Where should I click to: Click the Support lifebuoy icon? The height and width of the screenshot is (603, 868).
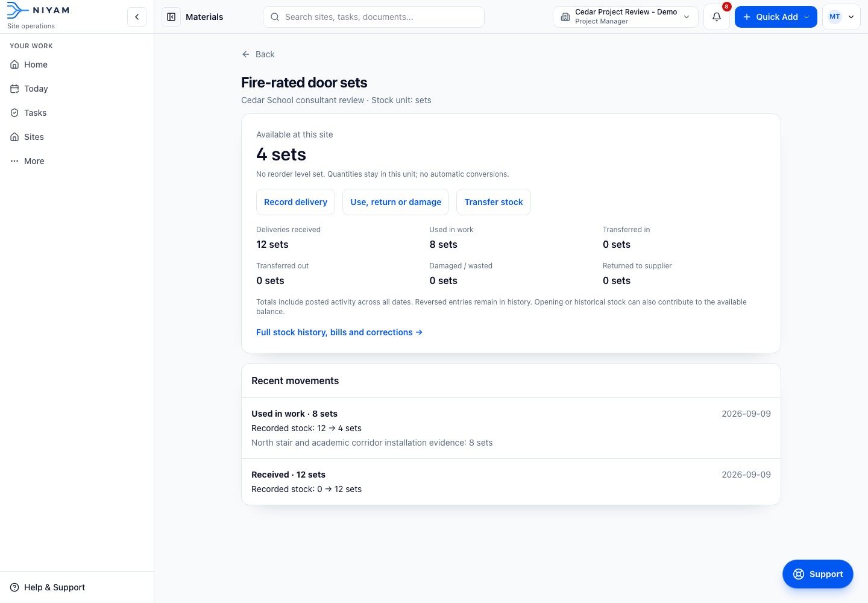[799, 574]
